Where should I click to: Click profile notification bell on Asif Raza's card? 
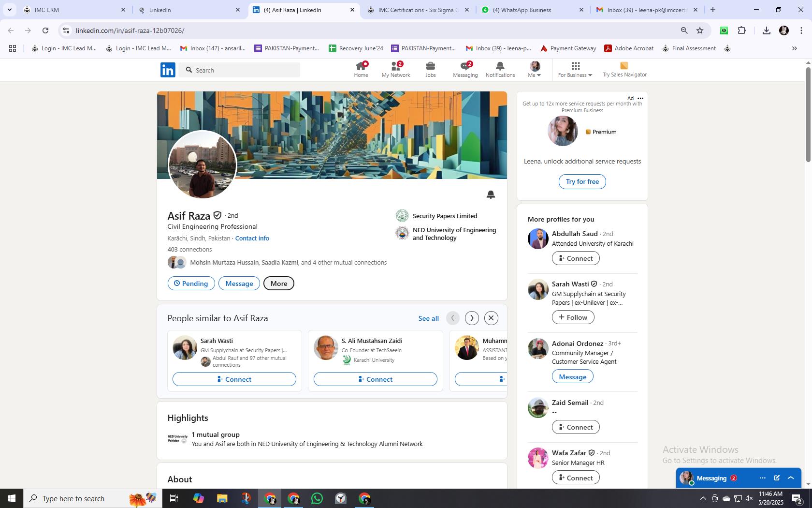491,194
